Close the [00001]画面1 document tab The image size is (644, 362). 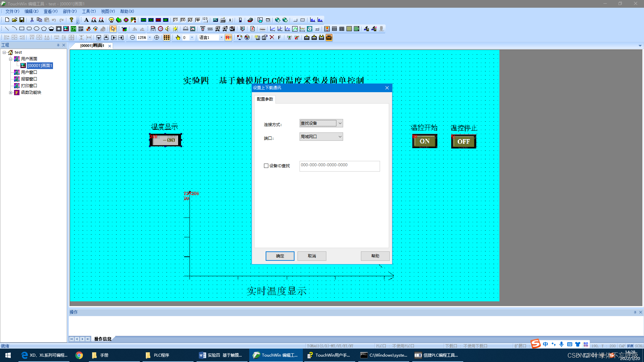coord(109,46)
